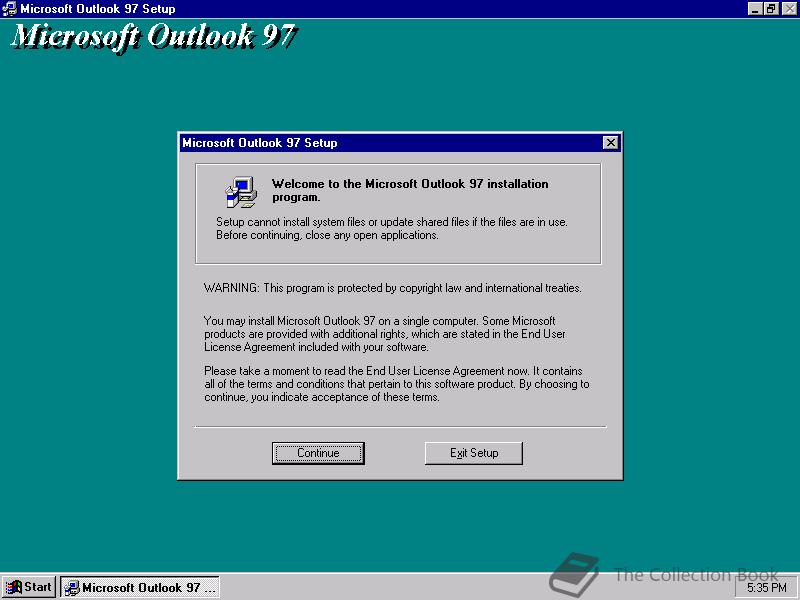The image size is (800, 600).
Task: Click the Welcome to Outlook 97 installation heading
Action: point(410,190)
